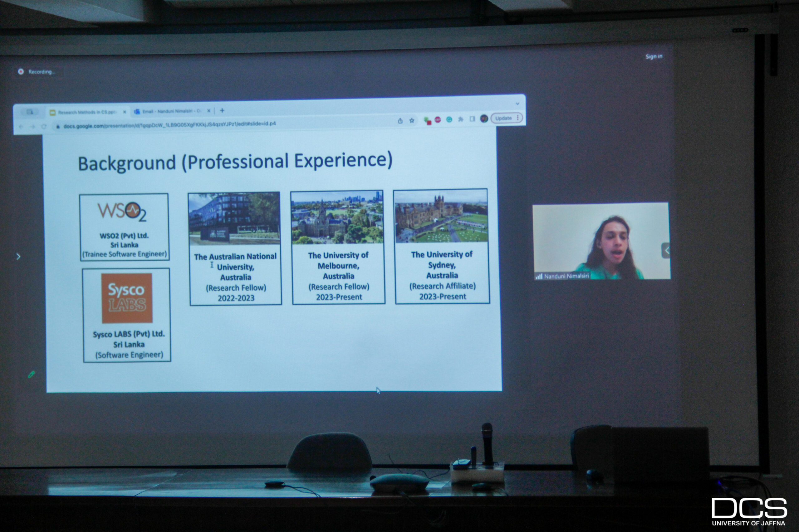
Task: Share this page via the share icon
Action: (x=400, y=121)
